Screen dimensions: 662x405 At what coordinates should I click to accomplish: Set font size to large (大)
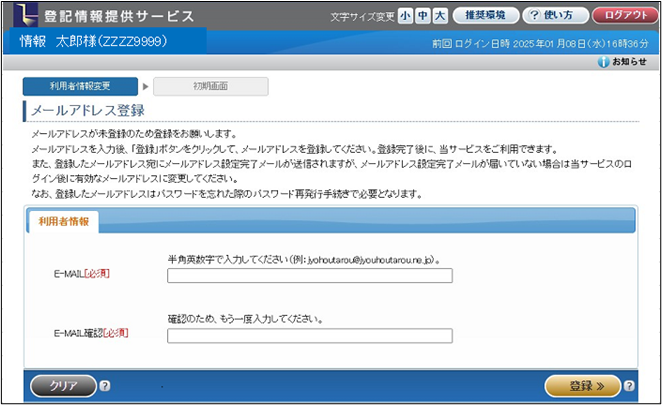pos(440,16)
